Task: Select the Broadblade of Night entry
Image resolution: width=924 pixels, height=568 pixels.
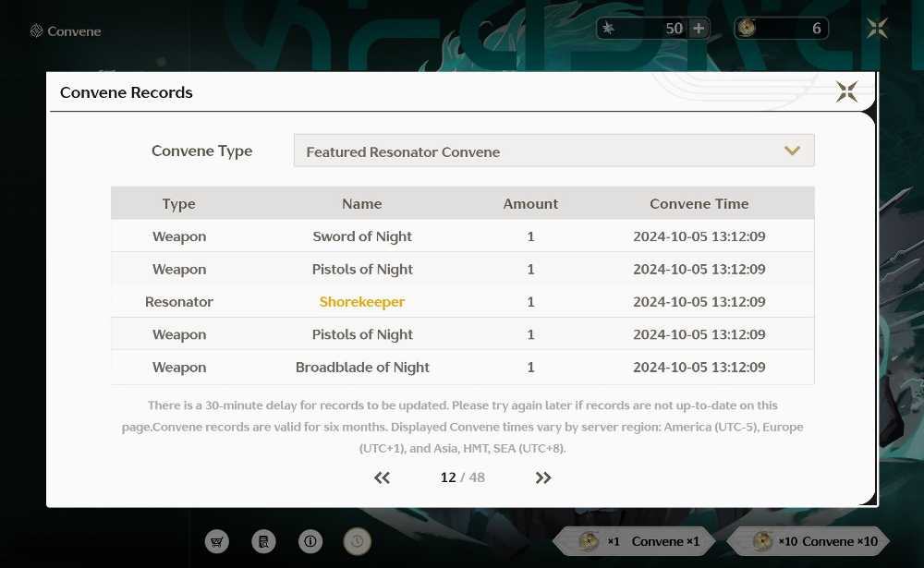Action: click(362, 367)
